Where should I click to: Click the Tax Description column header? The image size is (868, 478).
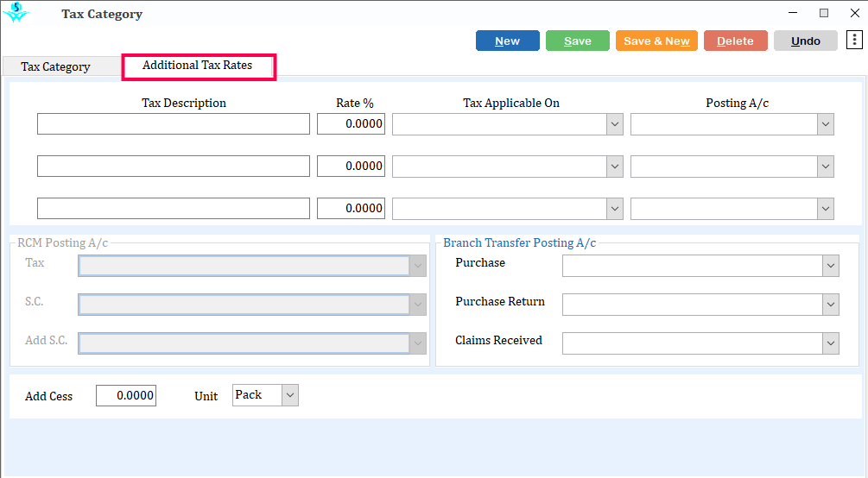point(184,103)
